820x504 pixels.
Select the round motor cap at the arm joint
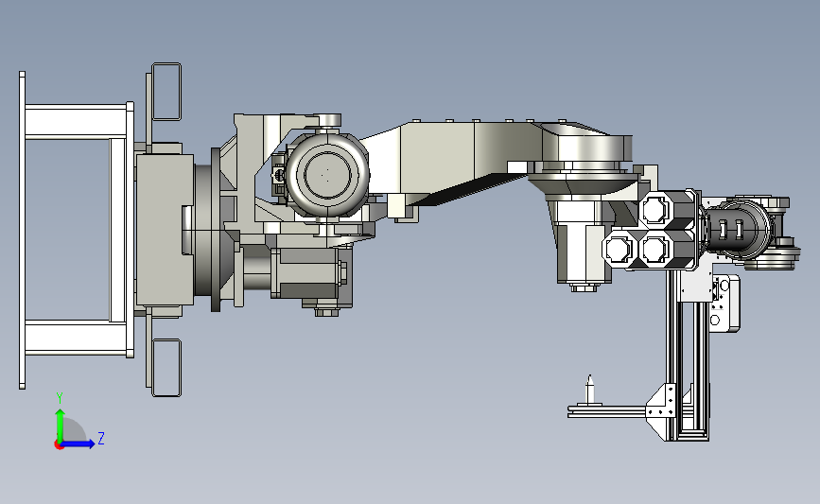[327, 174]
